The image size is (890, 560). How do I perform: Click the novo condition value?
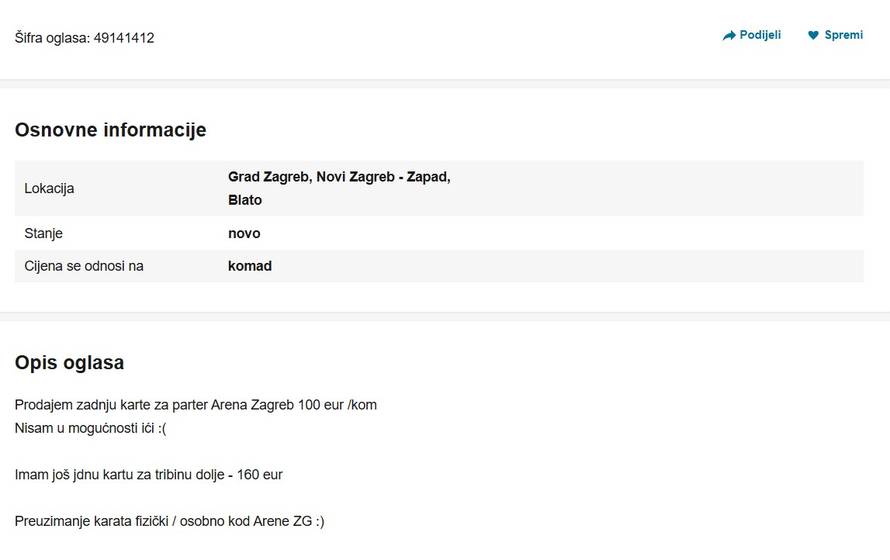(x=244, y=233)
